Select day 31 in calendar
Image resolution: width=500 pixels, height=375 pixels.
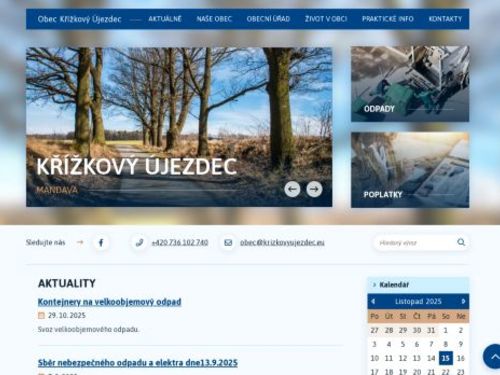pos(431,330)
